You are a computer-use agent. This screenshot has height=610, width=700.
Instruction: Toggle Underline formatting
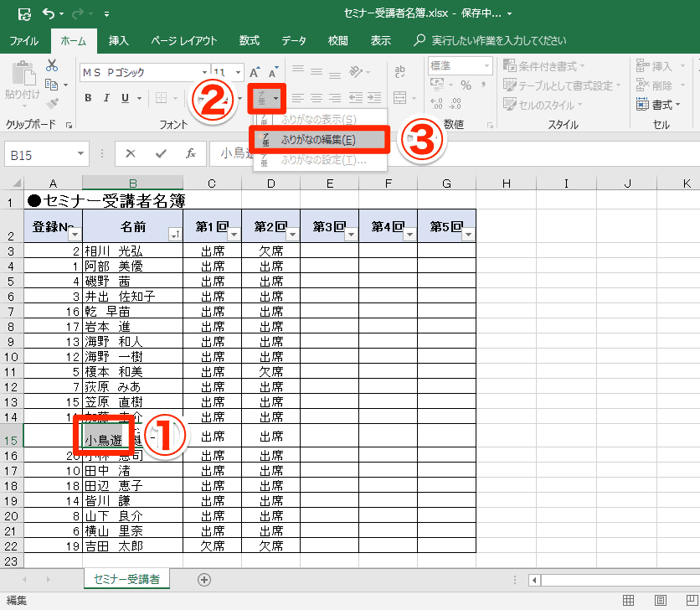(x=126, y=98)
